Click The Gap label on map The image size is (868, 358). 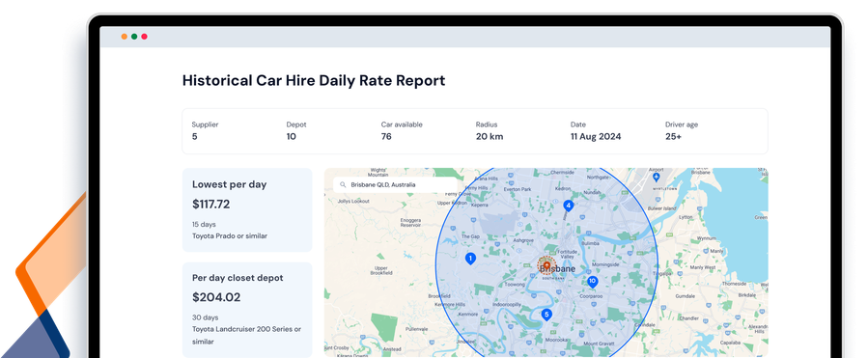point(470,236)
